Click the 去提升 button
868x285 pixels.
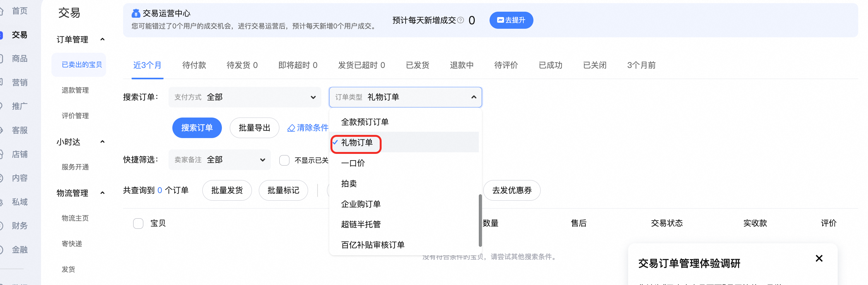pyautogui.click(x=511, y=20)
